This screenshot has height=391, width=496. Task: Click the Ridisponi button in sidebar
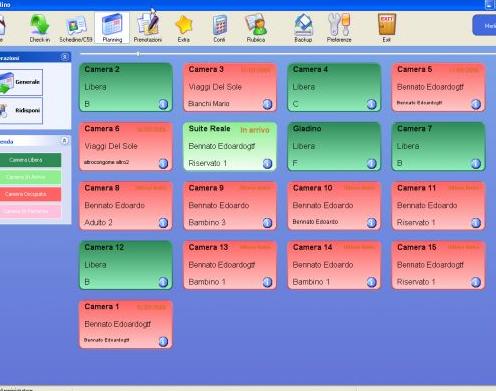(21, 110)
